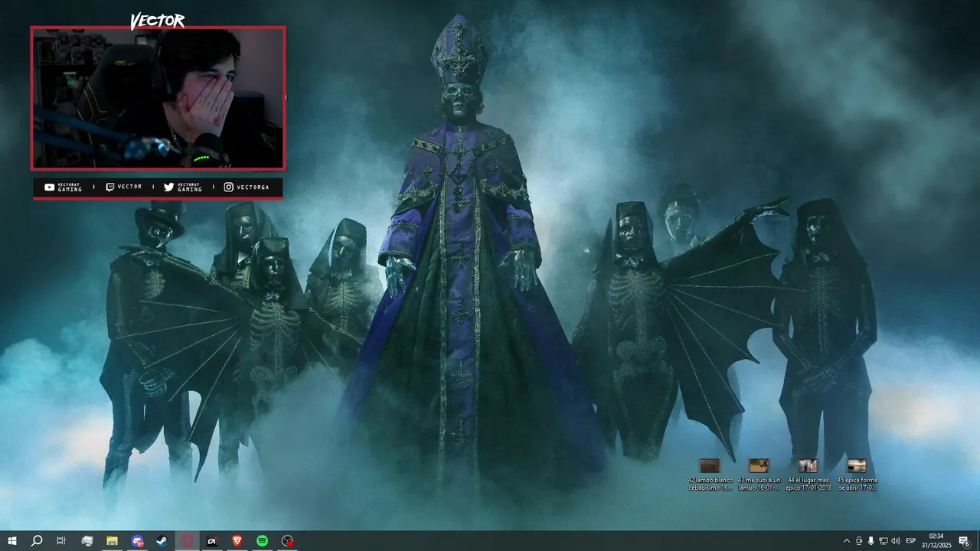Open OBS Studio recording icon in taskbar
The width and height of the screenshot is (980, 551).
point(287,541)
